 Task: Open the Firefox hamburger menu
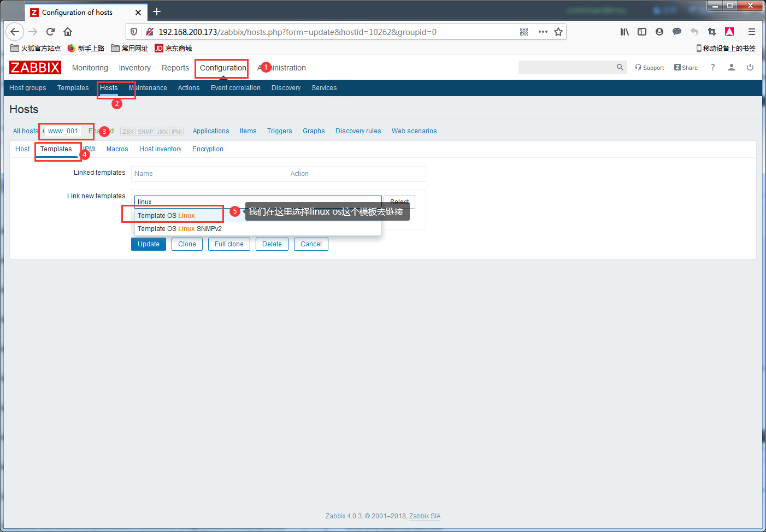752,32
